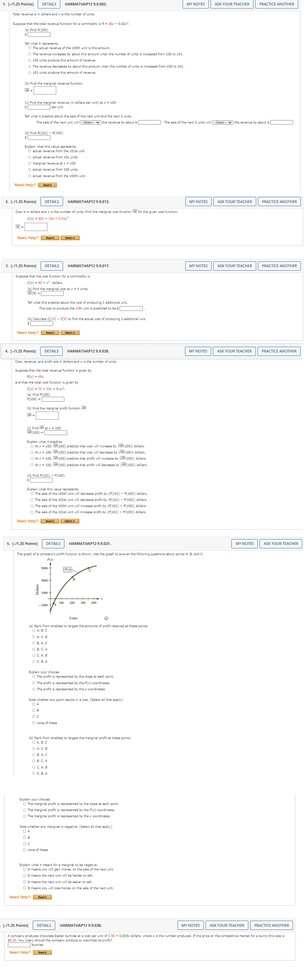Choose 'profit is represented by the slope'
Image resolution: width=308 pixels, height=980 pixels.
[x=34, y=677]
